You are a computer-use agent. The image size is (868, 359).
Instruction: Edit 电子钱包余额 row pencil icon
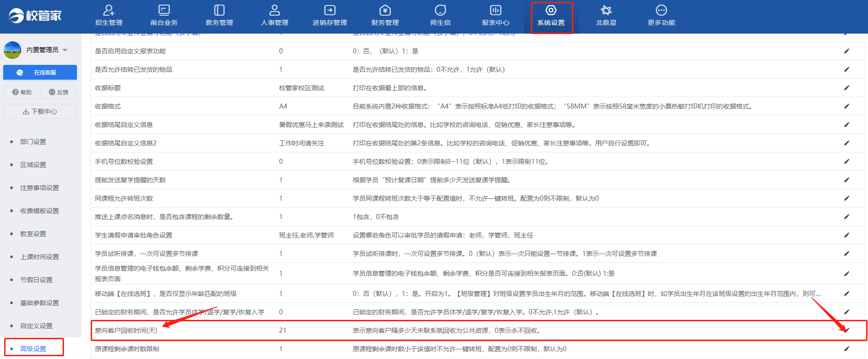coord(846,273)
